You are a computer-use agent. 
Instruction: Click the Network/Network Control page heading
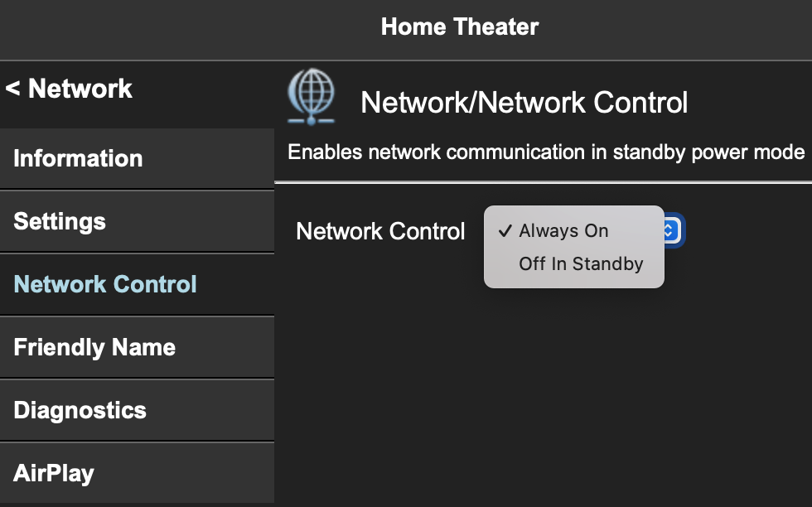coord(524,102)
